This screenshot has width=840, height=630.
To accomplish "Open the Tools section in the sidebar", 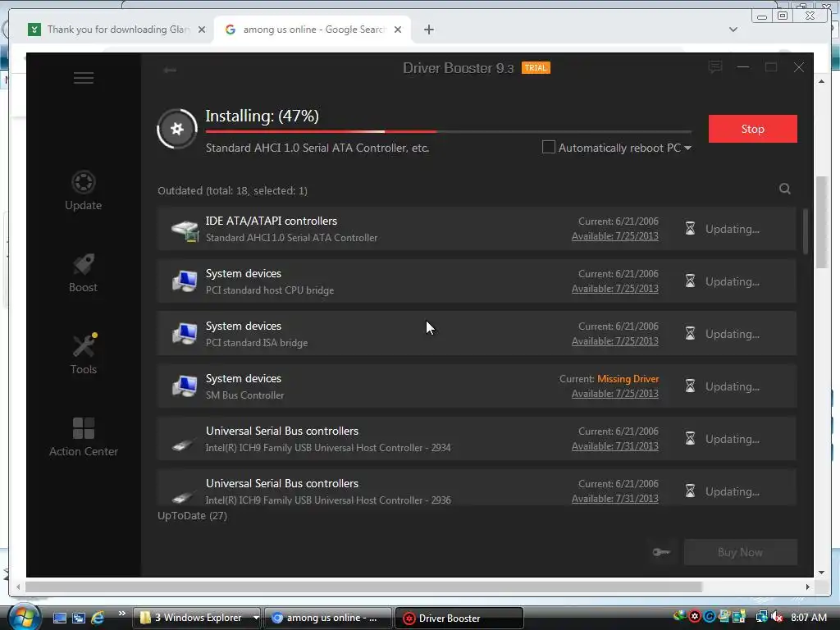I will pyautogui.click(x=84, y=354).
